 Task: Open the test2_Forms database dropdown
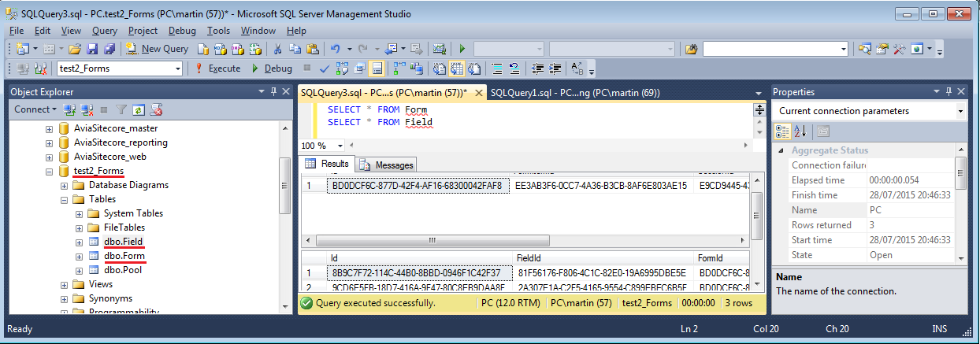click(x=178, y=68)
